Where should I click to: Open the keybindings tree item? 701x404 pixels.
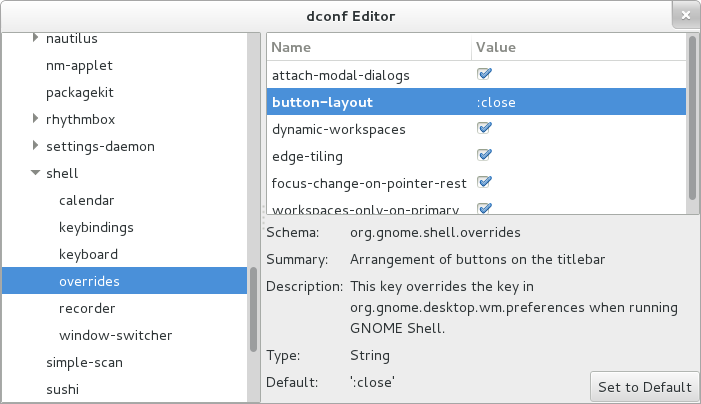tap(96, 227)
